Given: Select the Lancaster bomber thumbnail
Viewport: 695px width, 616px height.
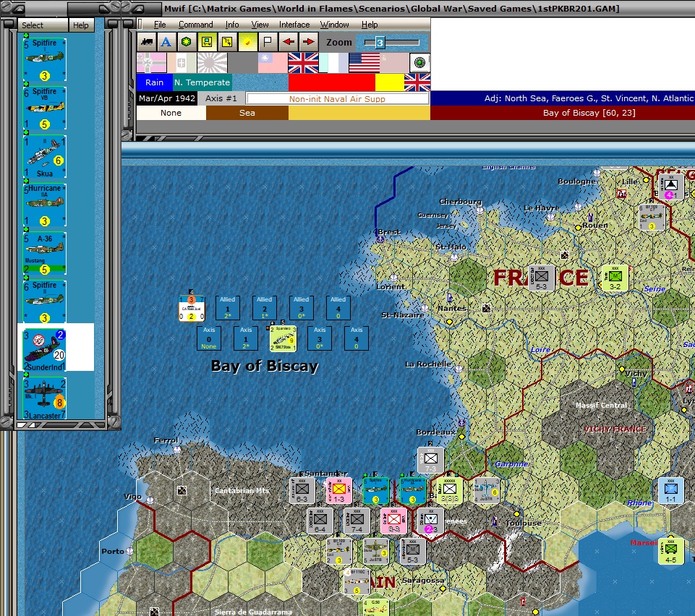Looking at the screenshot, I should click(44, 398).
